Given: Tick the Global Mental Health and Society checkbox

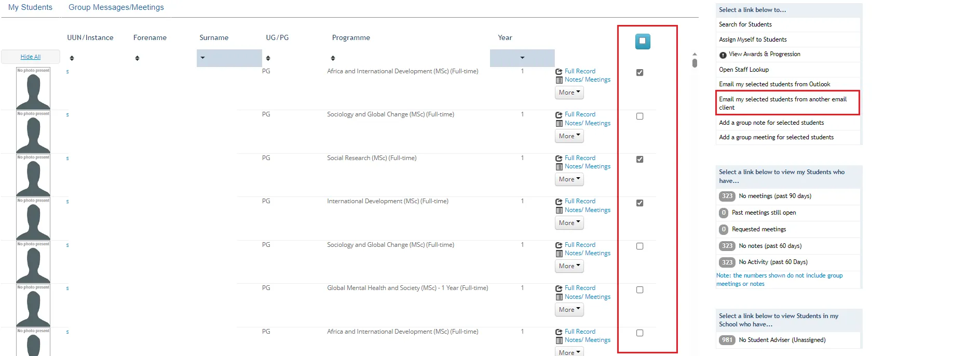Looking at the screenshot, I should tap(639, 290).
